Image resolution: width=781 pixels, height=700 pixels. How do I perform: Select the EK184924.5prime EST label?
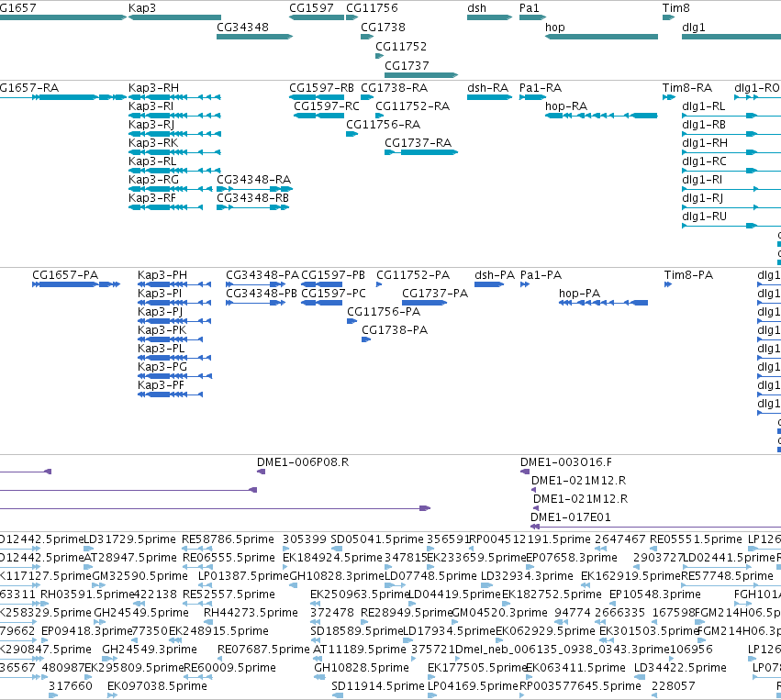point(333,558)
